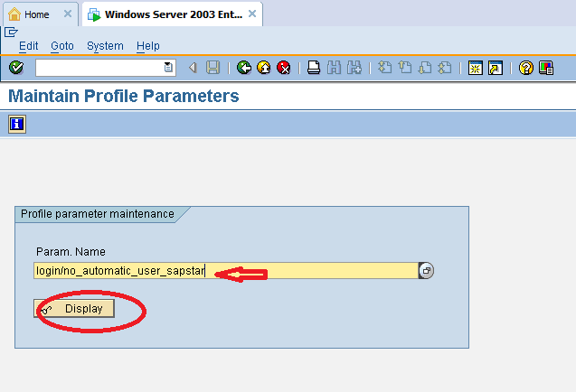Viewport: 576px width, 392px height.
Task: Click the Customize Local Layout icon
Action: [x=546, y=68]
